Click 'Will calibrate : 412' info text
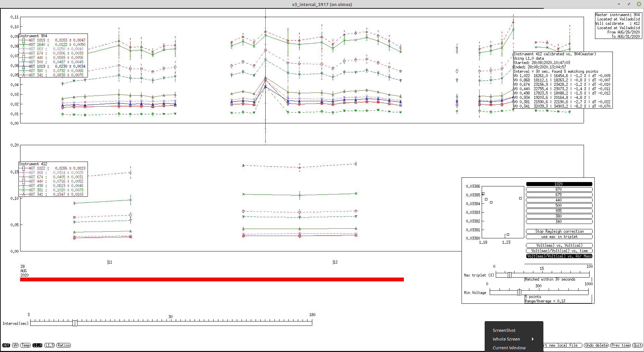Image resolution: width=644 pixels, height=352 pixels. pos(618,23)
